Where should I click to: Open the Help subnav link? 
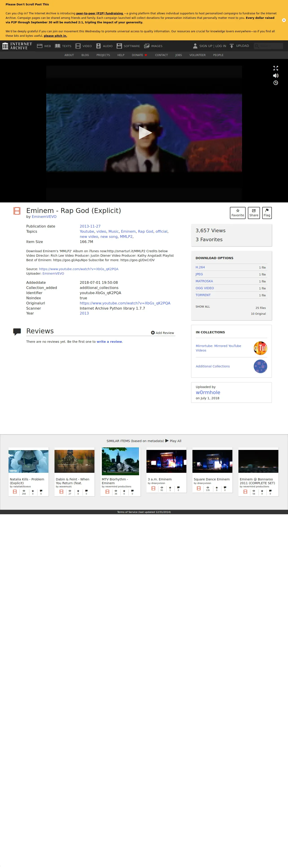point(121,55)
